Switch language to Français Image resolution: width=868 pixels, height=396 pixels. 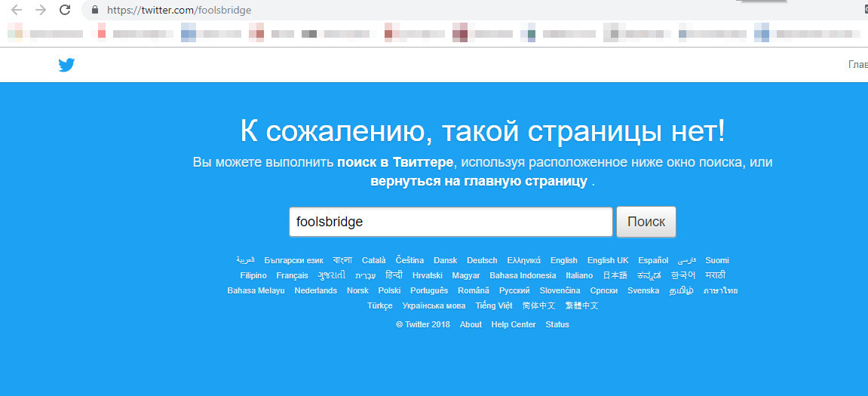coord(293,275)
